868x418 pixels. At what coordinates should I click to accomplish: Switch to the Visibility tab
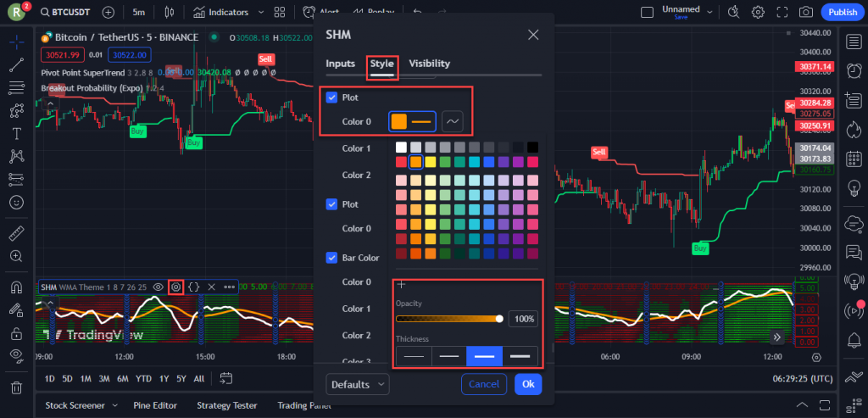pos(430,63)
